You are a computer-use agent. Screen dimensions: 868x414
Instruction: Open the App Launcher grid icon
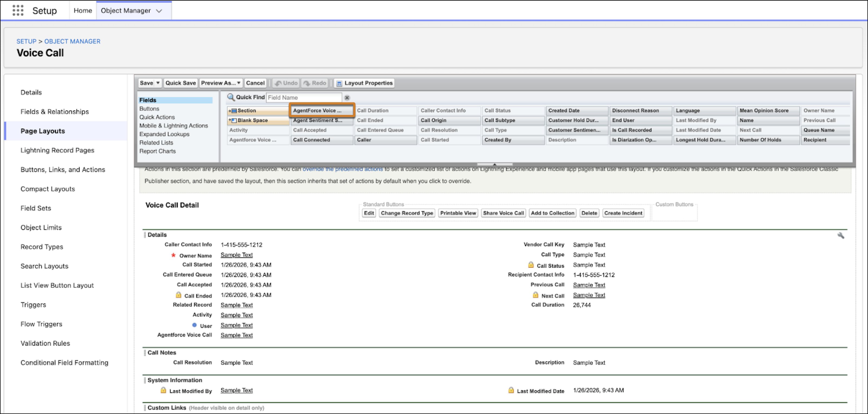(18, 11)
